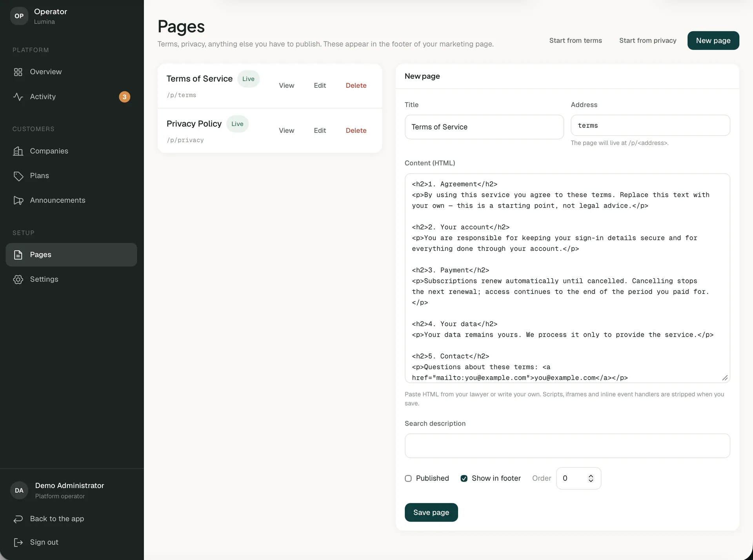Click the Plans tag icon

[18, 176]
